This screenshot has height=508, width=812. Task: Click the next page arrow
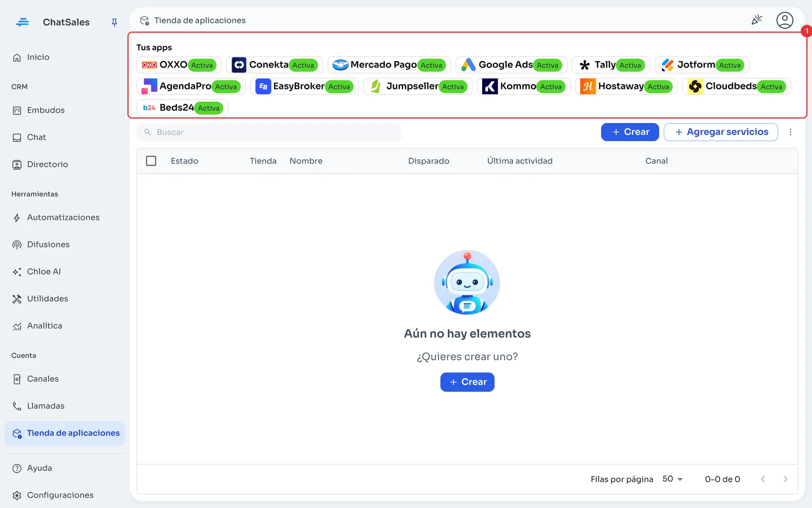785,479
